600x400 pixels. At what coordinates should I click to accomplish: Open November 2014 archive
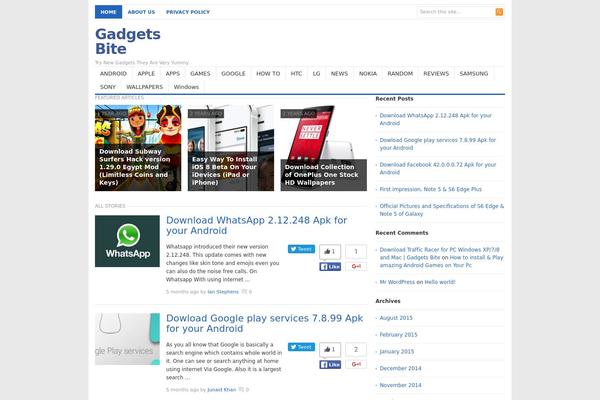(400, 385)
